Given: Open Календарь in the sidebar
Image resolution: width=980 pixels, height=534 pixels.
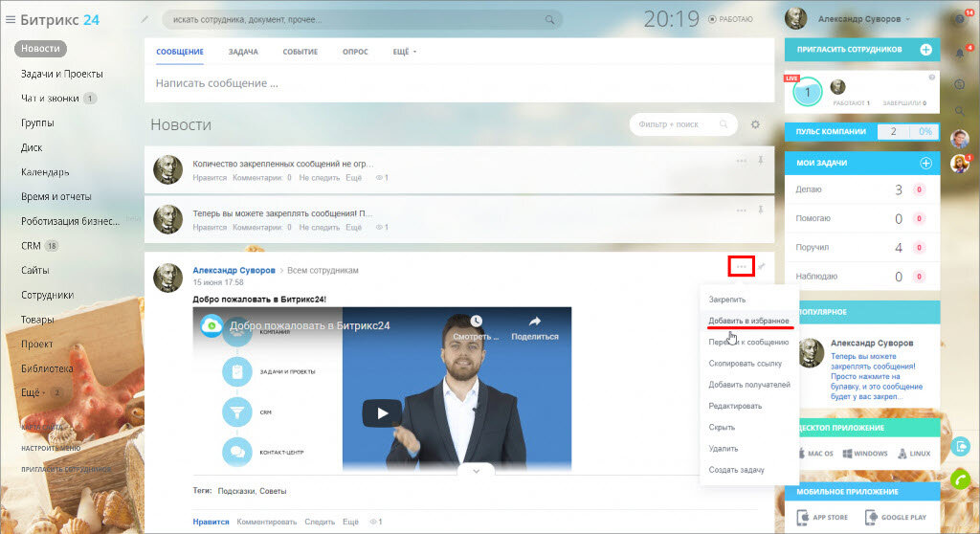Looking at the screenshot, I should [45, 172].
